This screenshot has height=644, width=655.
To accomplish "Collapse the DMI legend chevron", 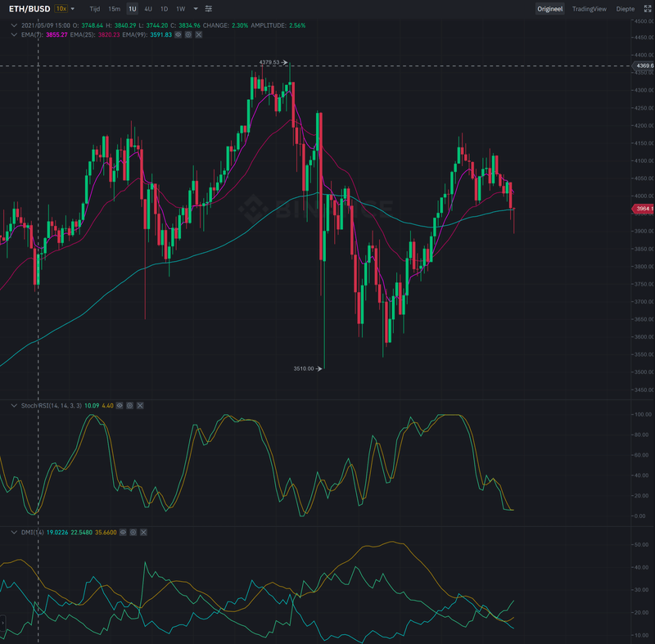I will pos(13,532).
